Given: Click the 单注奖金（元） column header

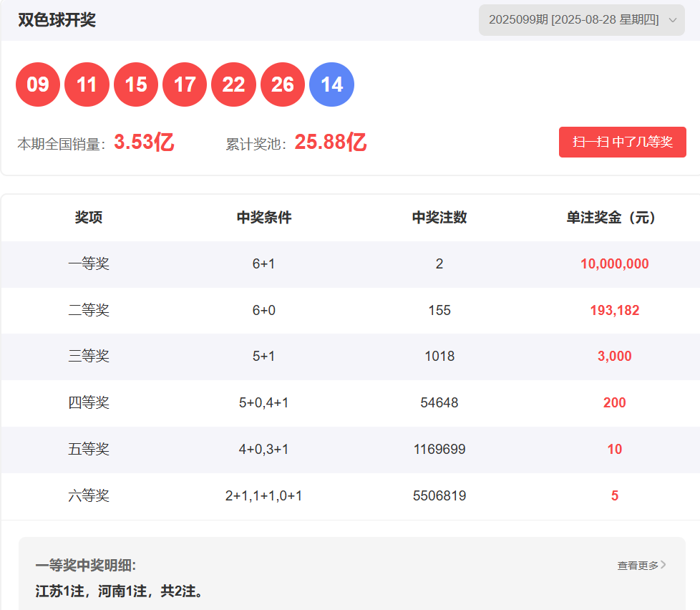Looking at the screenshot, I should click(614, 218).
